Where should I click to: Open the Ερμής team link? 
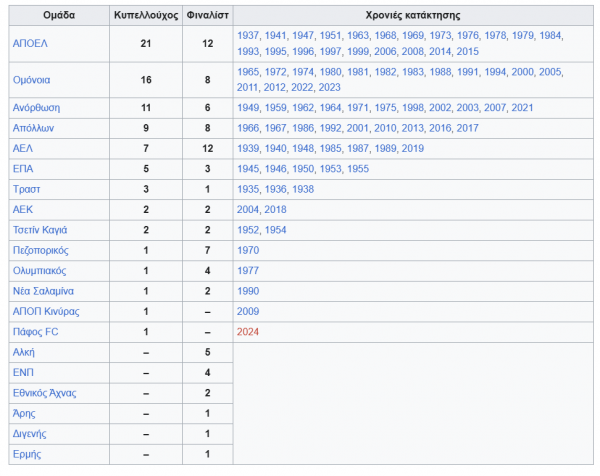[27, 454]
